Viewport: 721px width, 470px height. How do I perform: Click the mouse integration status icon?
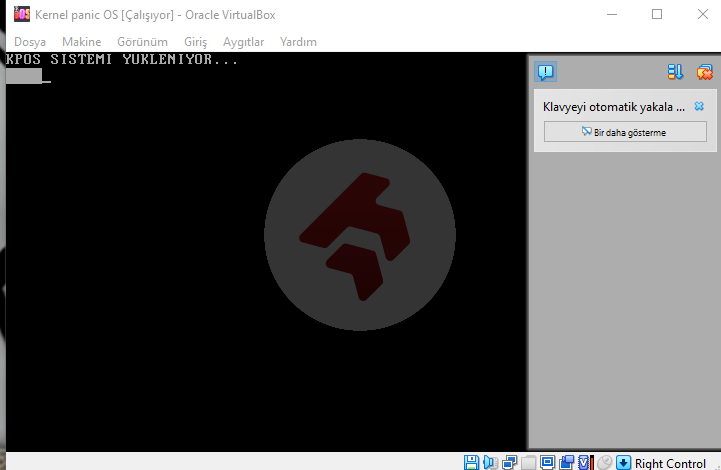[604, 462]
